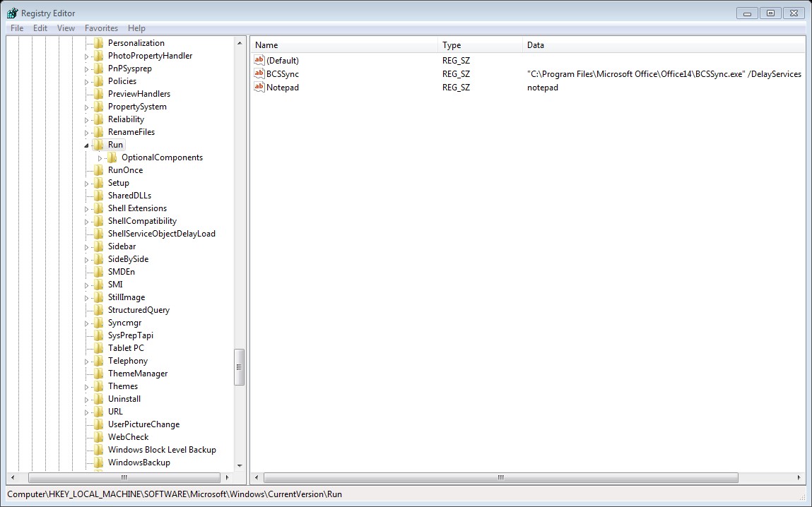Select the Notepad value name
812x507 pixels.
click(282, 88)
